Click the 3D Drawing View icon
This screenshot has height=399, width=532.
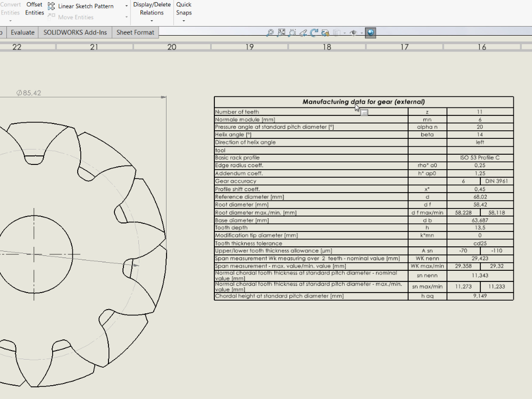(325, 32)
